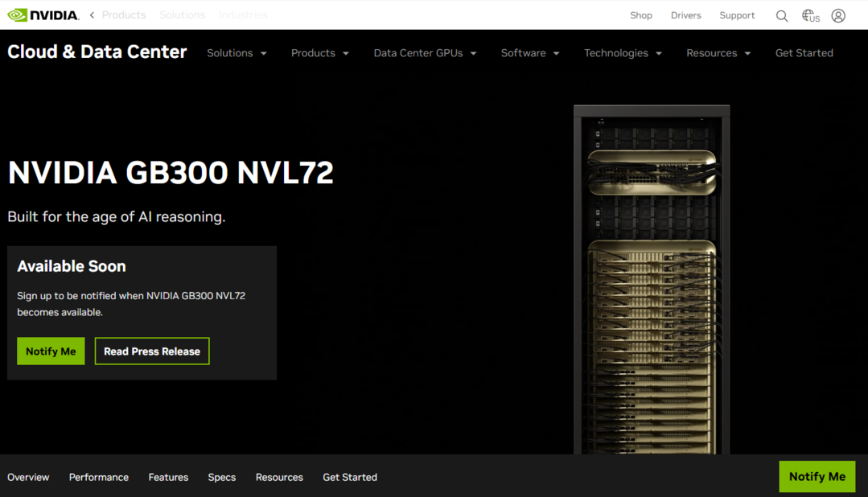Click the GB300 NVL72 rack image

[652, 280]
